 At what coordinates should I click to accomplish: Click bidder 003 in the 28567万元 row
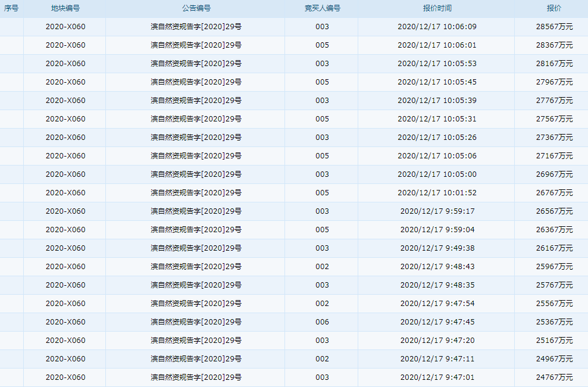tap(322, 27)
